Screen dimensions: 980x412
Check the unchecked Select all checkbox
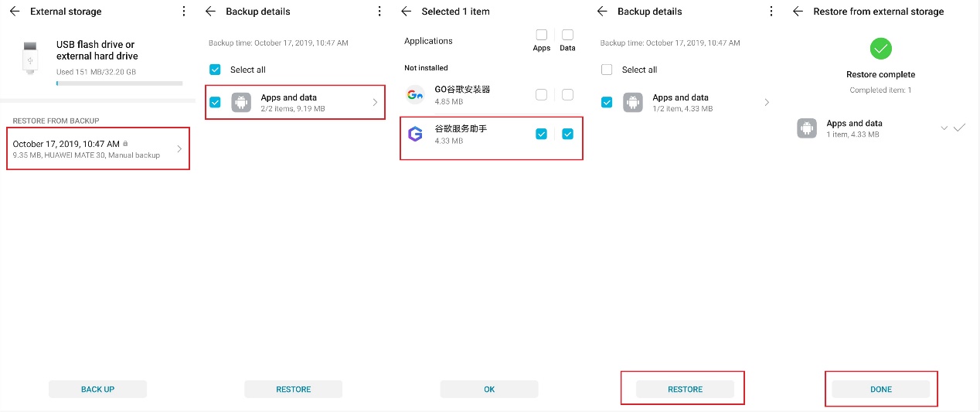click(607, 70)
